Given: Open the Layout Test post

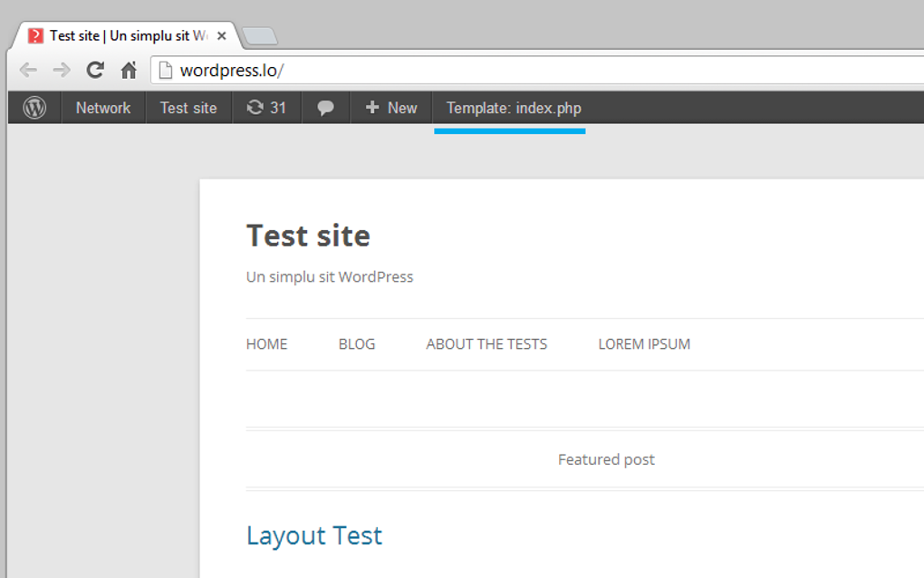Looking at the screenshot, I should click(x=314, y=535).
